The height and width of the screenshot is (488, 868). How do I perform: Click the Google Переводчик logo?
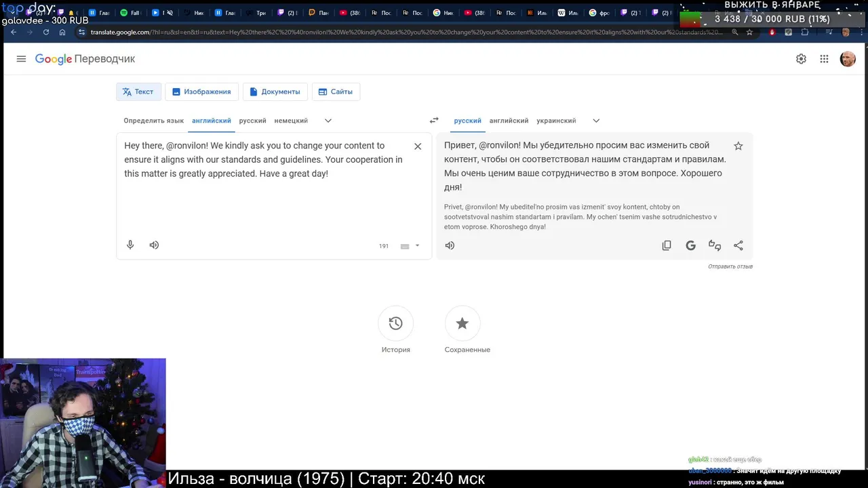coord(85,59)
